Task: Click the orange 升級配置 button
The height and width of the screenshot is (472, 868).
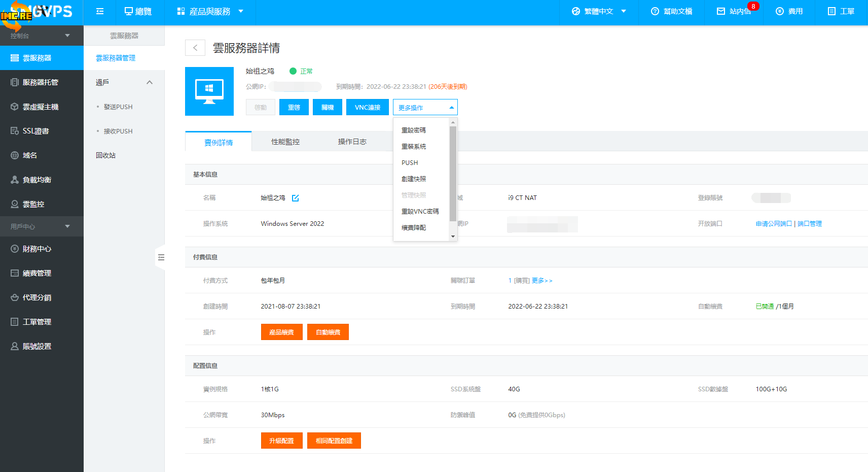Action: point(281,441)
